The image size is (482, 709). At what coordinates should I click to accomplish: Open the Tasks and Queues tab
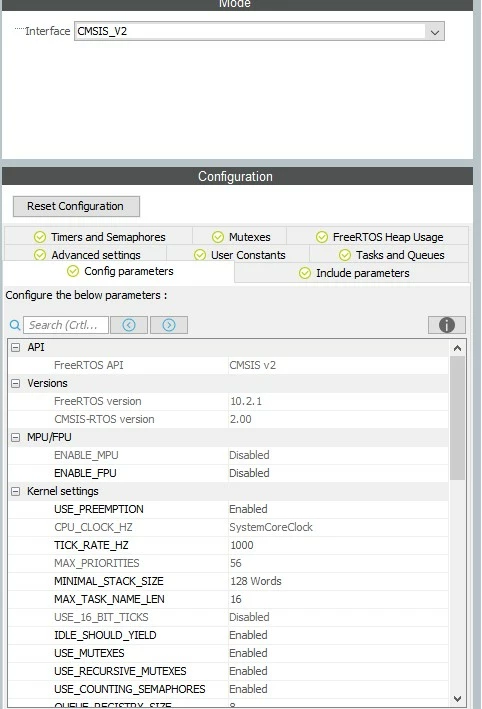tap(389, 255)
